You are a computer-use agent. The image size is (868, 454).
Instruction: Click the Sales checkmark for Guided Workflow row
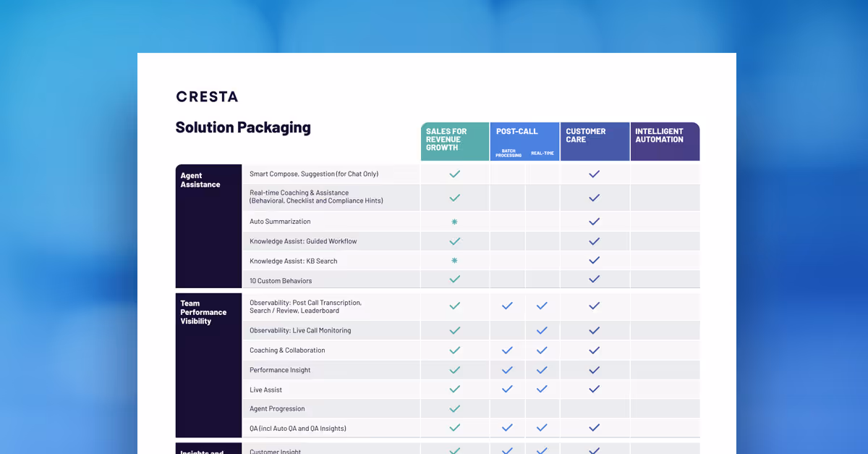click(454, 241)
